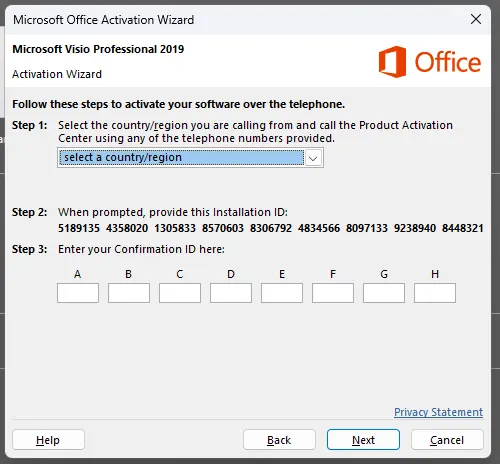Focus Confirmation ID field A
Screen dimensions: 500x464
click(x=78, y=293)
